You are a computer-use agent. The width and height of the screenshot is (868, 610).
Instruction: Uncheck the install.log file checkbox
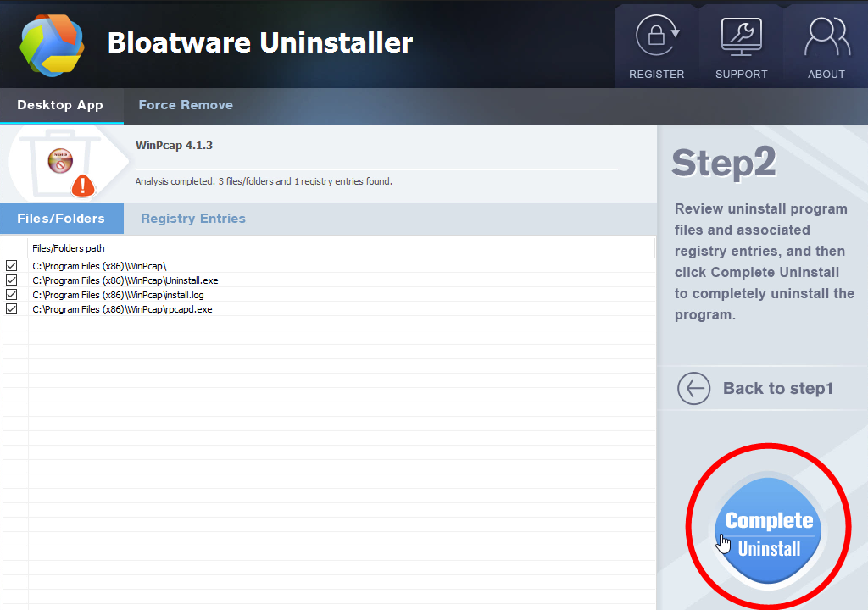(12, 295)
